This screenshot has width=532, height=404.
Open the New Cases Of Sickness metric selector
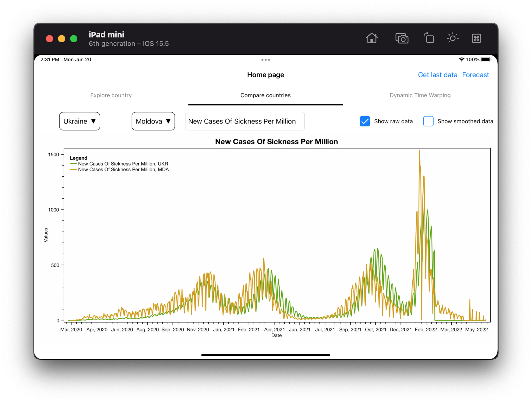245,121
